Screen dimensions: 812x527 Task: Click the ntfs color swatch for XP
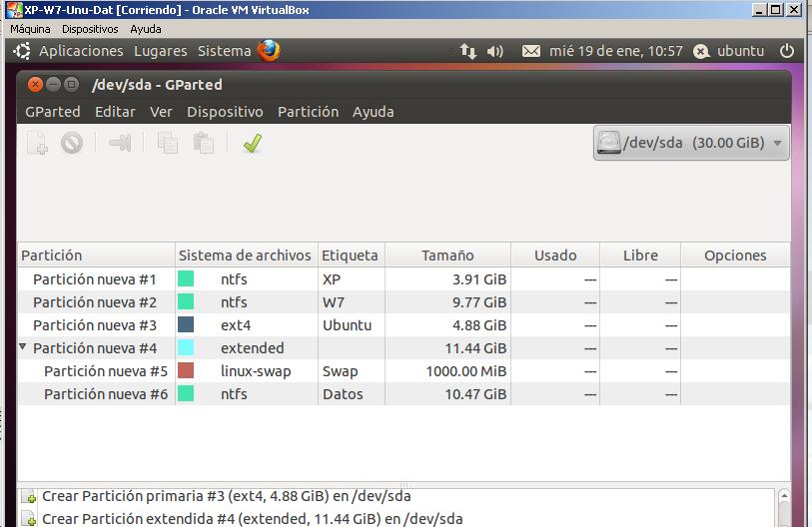tap(186, 278)
